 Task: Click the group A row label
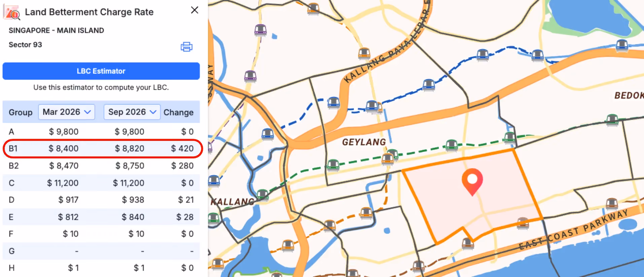coord(11,131)
